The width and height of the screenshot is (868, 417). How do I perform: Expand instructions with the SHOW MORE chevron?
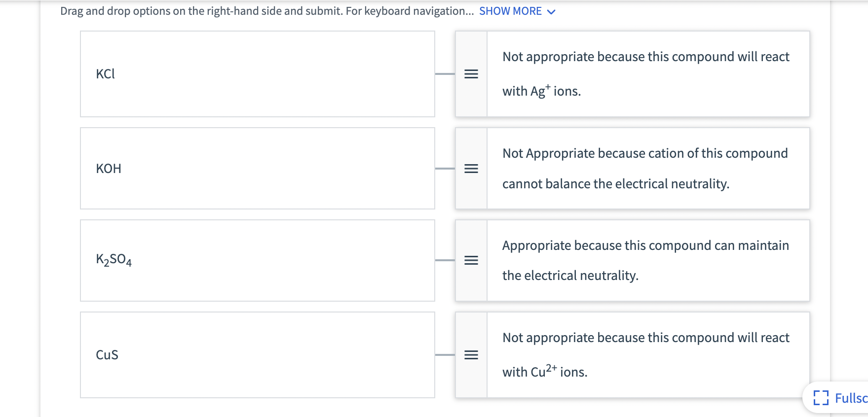552,12
